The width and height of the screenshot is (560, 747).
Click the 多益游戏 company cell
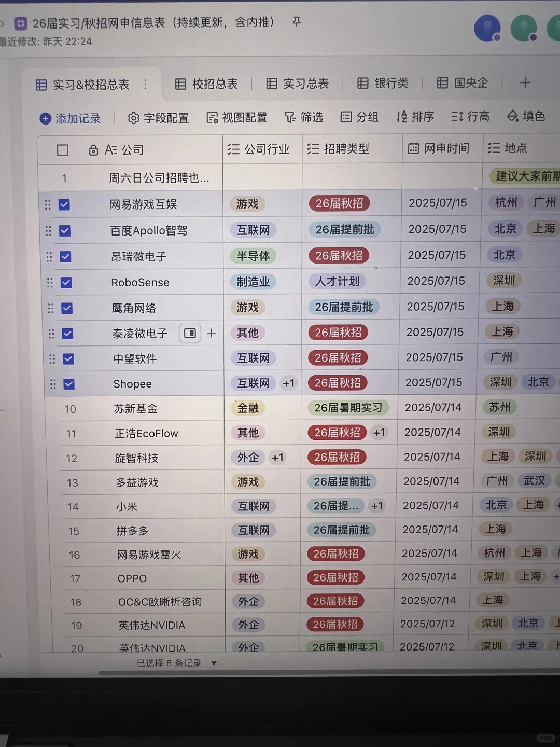137,482
